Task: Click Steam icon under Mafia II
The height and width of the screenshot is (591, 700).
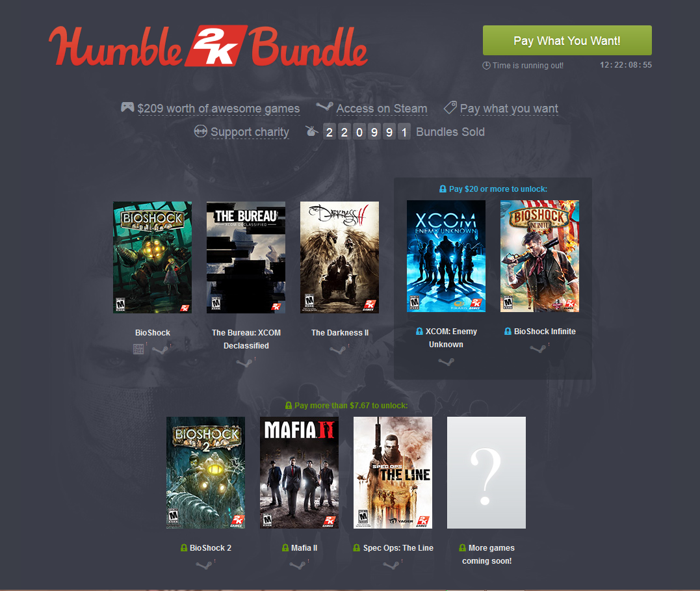Action: [x=297, y=565]
